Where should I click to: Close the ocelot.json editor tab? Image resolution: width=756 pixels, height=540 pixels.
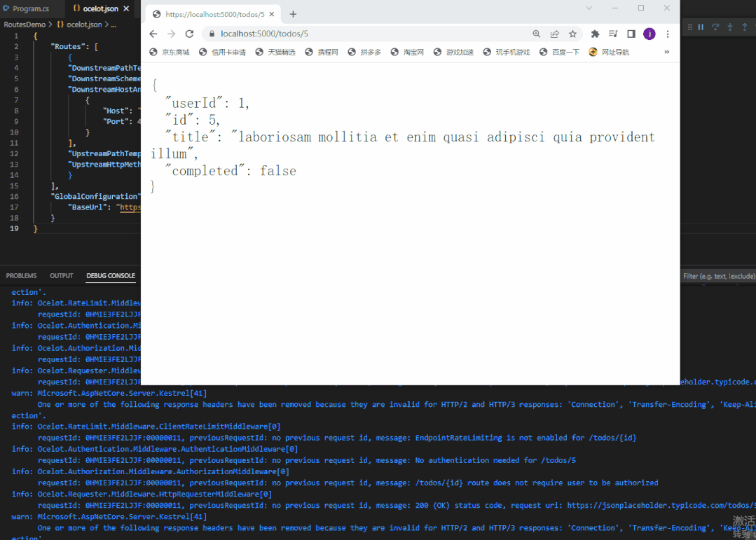click(x=126, y=8)
